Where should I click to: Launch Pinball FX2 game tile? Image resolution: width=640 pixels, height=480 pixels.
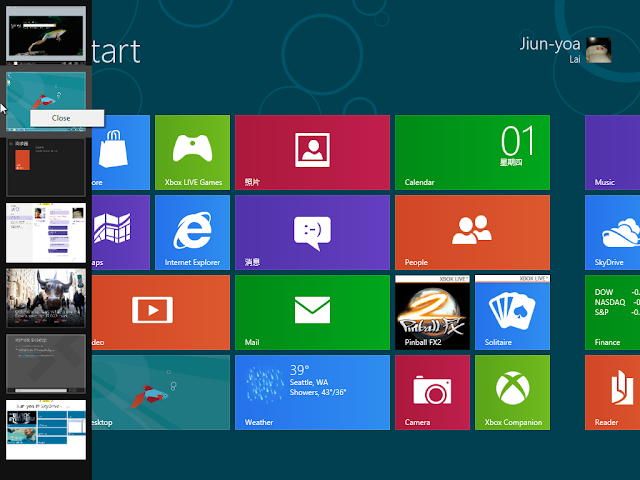[x=432, y=312]
